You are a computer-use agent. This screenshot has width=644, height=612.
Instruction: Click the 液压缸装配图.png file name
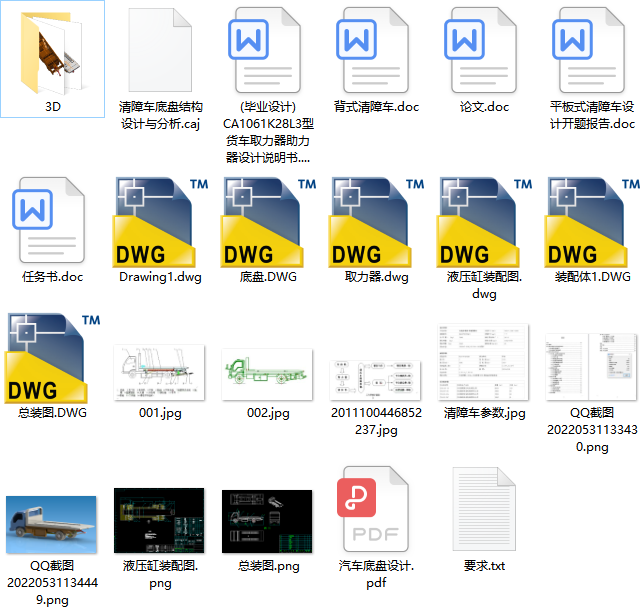[160, 575]
